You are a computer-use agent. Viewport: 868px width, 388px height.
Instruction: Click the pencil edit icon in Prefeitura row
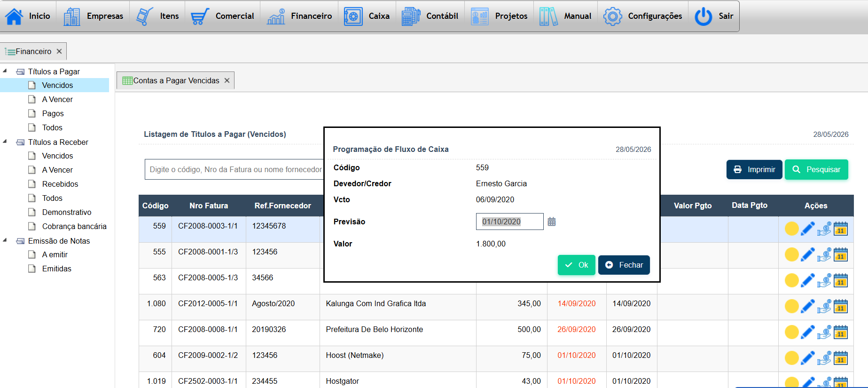point(808,333)
